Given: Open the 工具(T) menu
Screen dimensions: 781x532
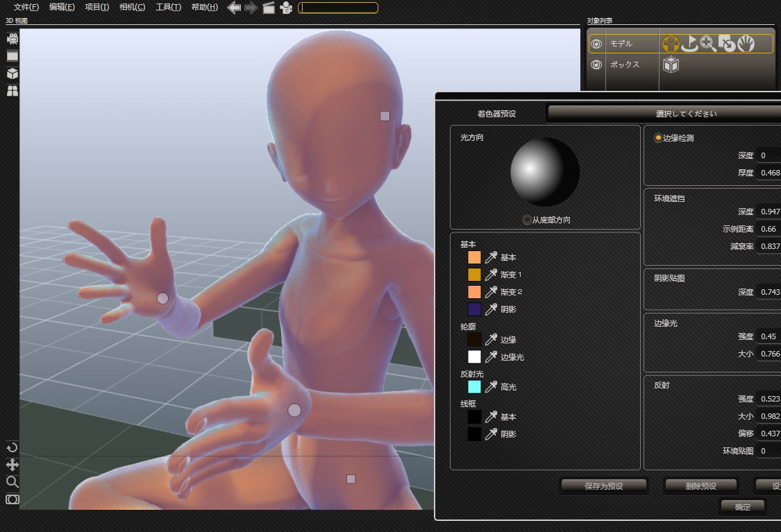Looking at the screenshot, I should pos(168,8).
